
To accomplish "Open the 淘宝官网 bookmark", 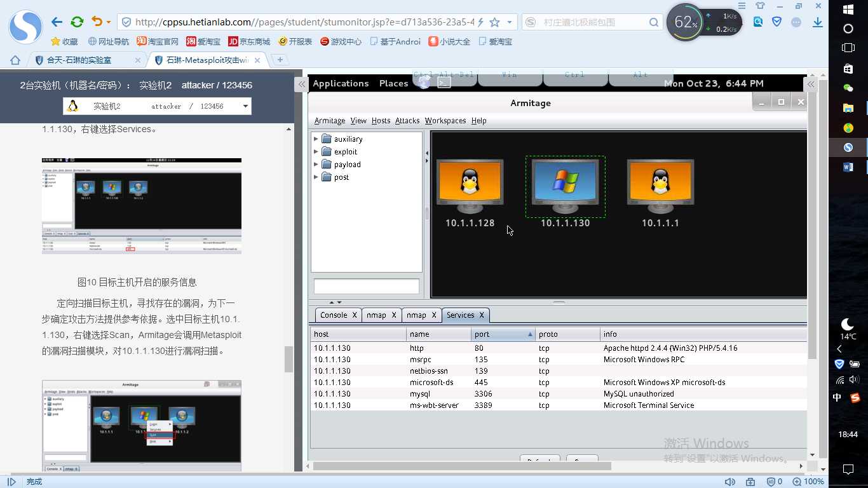I will coord(158,41).
